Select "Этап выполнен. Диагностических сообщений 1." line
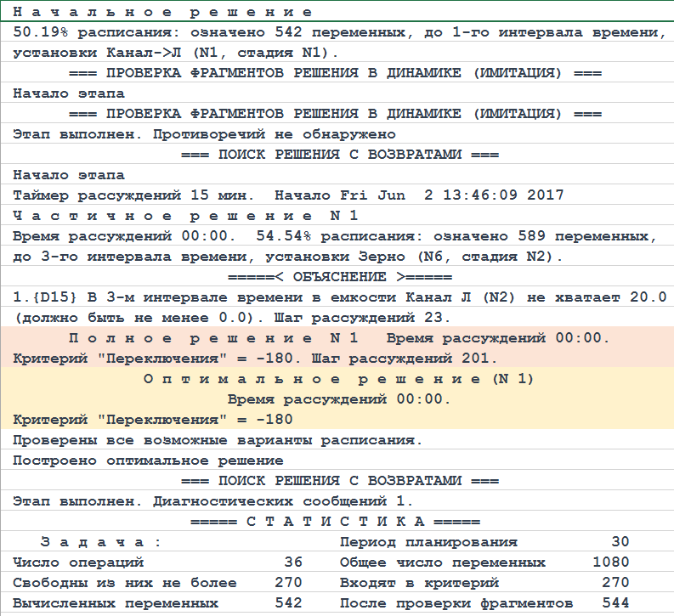The image size is (674, 616). pos(213,501)
